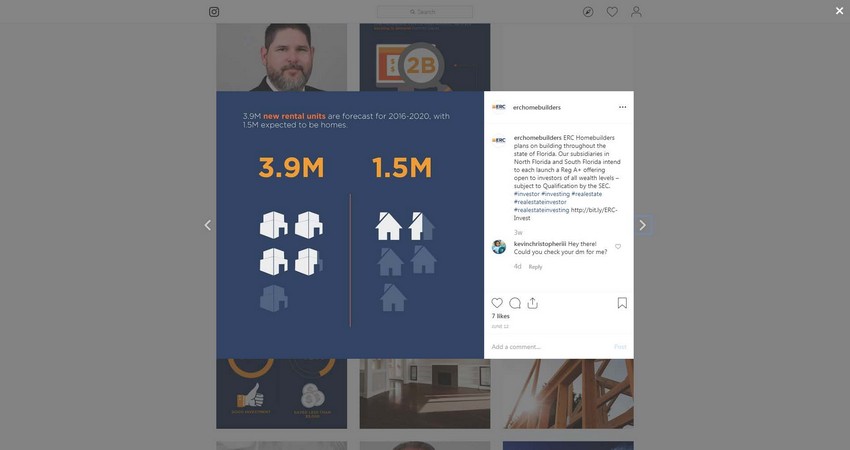Click the comment bubble icon
This screenshot has height=450, width=850.
(x=515, y=303)
